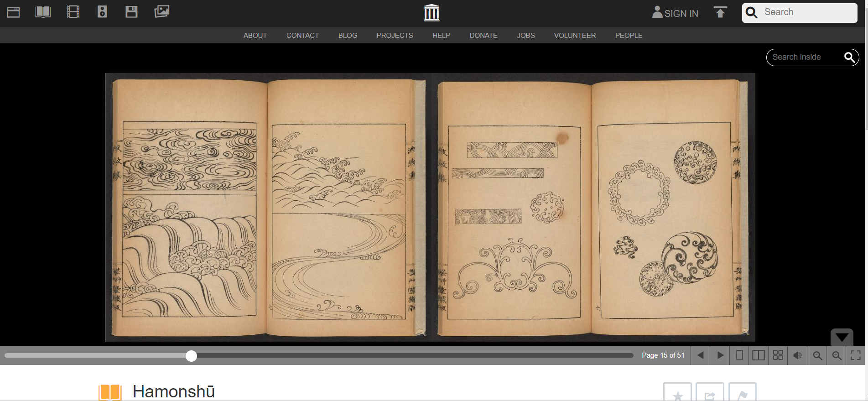Flip to the next page
The image size is (868, 401).
point(720,355)
